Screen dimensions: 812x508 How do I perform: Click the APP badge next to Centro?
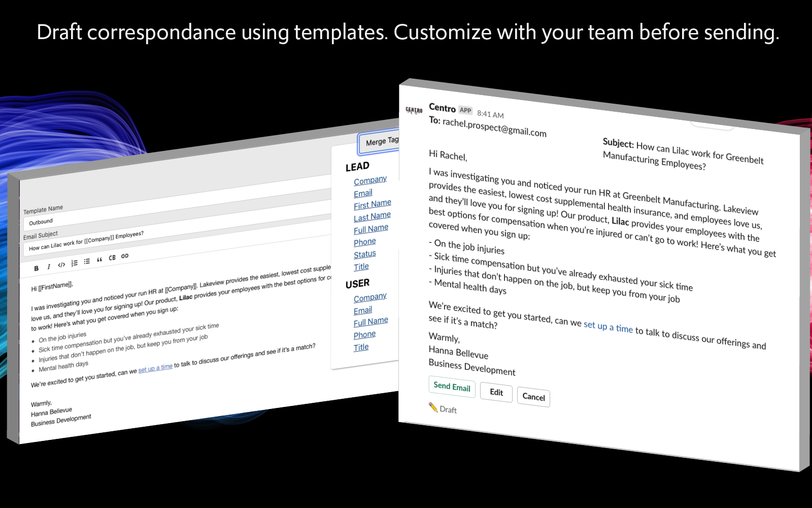coord(465,110)
